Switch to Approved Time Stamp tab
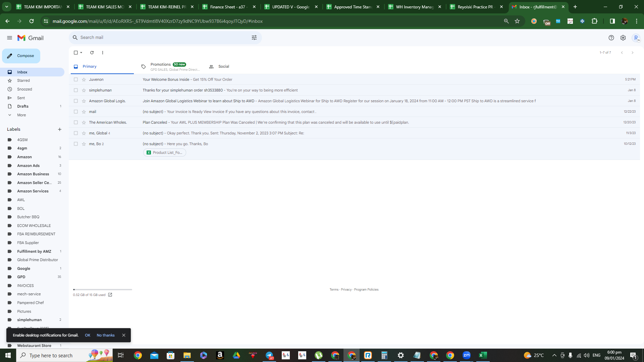This screenshot has width=644, height=362. 354,7
